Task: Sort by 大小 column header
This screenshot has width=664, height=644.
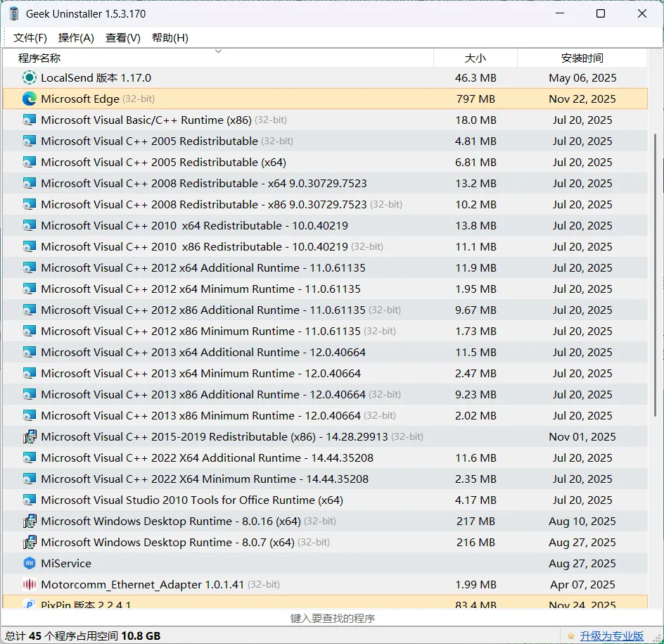Action: (475, 58)
